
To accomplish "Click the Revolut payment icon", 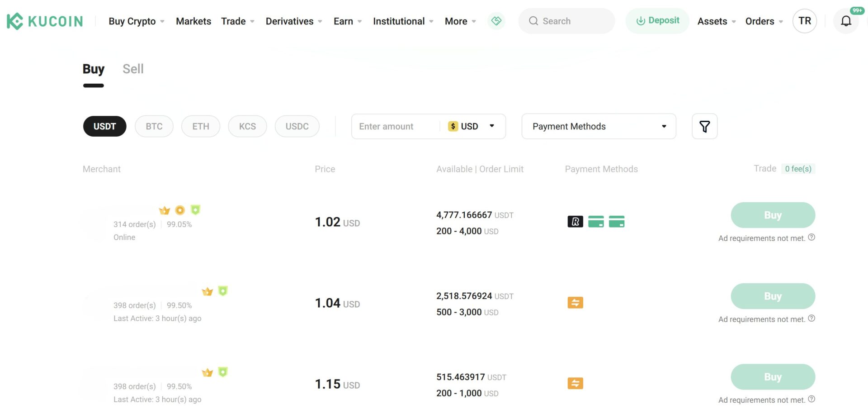I will point(575,222).
